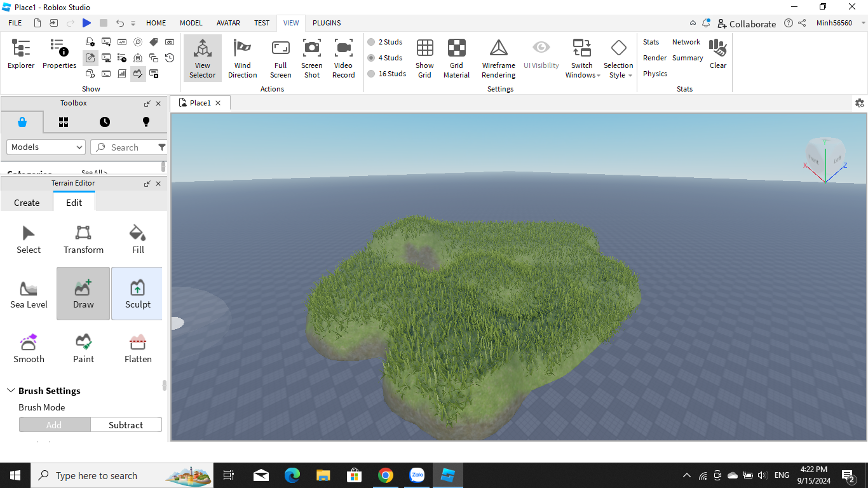This screenshot has width=868, height=488.
Task: Choose the terrain Select tool
Action: 29,239
